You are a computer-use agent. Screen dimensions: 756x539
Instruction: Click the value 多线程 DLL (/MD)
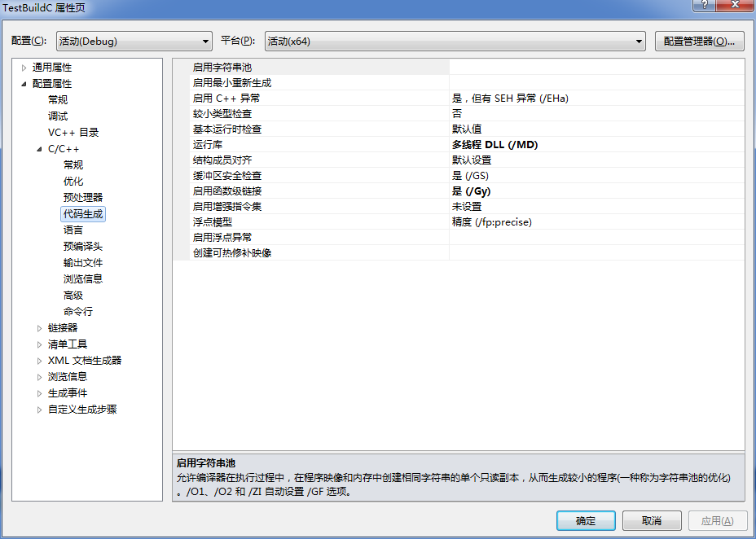[494, 144]
